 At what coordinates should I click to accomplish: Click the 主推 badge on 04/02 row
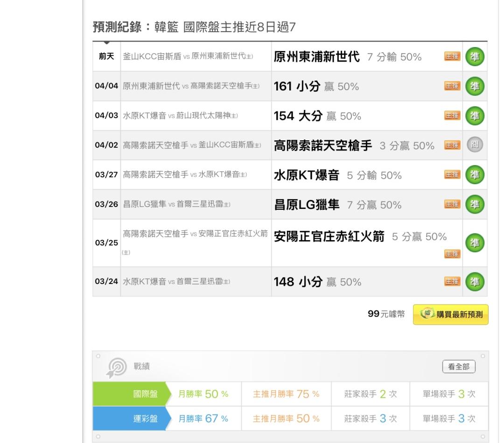point(452,146)
